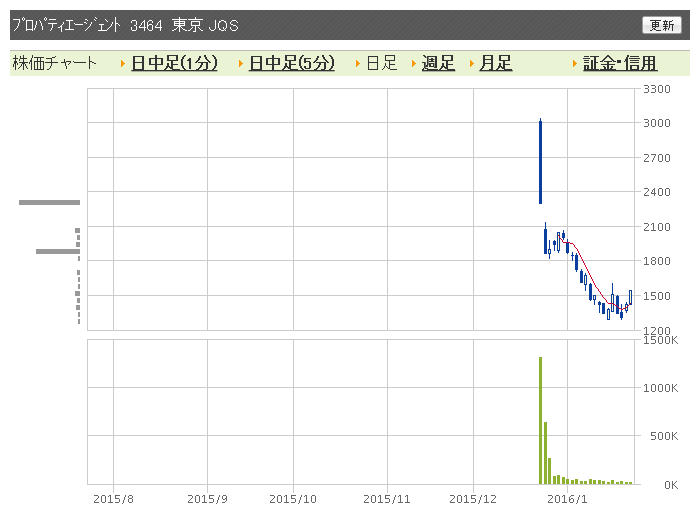
Task: Click the 2700 price axis label
Action: [657, 158]
